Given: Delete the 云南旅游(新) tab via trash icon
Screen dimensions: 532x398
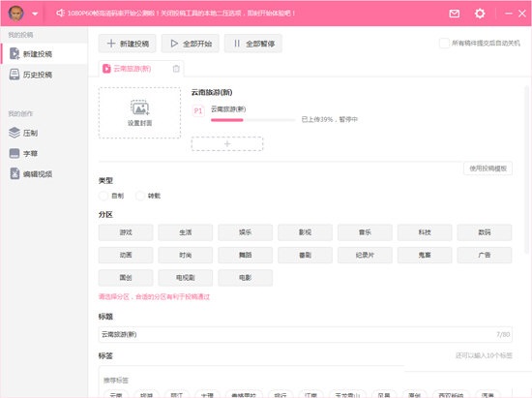Looking at the screenshot, I should pyautogui.click(x=176, y=69).
